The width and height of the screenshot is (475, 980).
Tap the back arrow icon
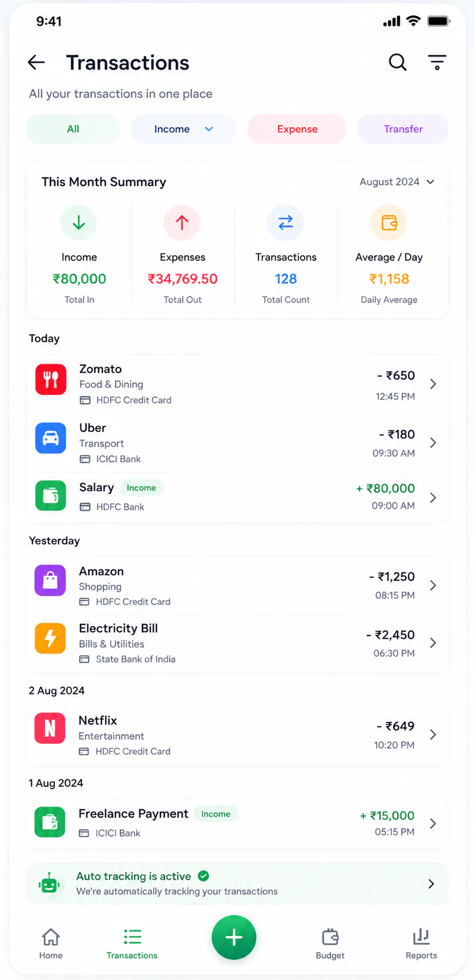coord(36,63)
